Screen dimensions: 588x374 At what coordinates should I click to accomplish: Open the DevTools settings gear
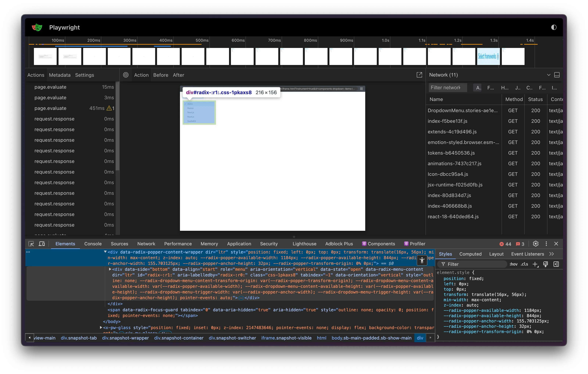tap(536, 243)
